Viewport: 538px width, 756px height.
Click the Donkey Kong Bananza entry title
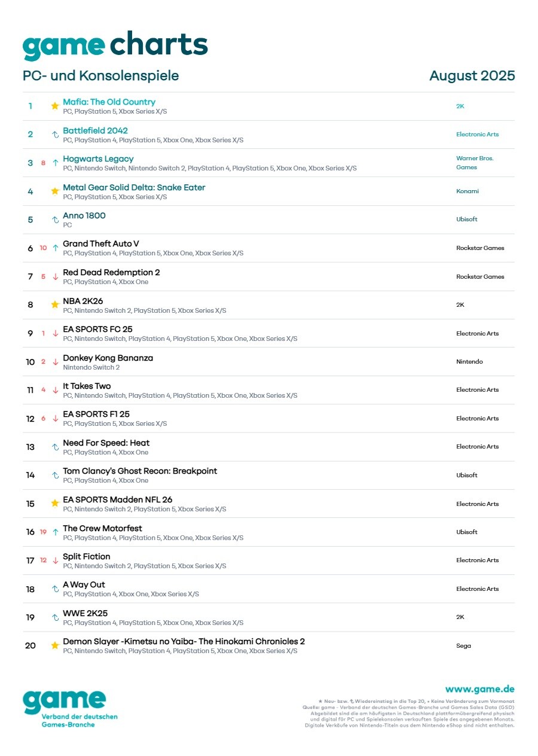pos(108,358)
